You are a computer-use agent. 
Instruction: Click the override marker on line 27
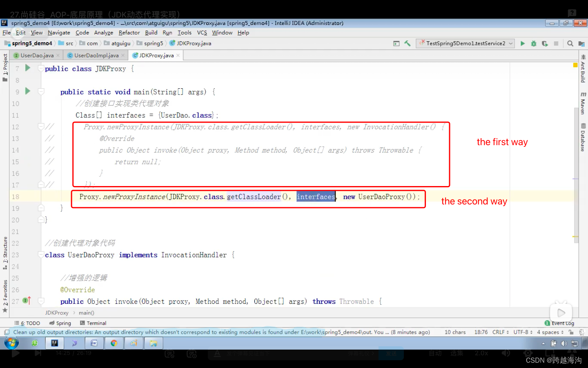click(27, 301)
